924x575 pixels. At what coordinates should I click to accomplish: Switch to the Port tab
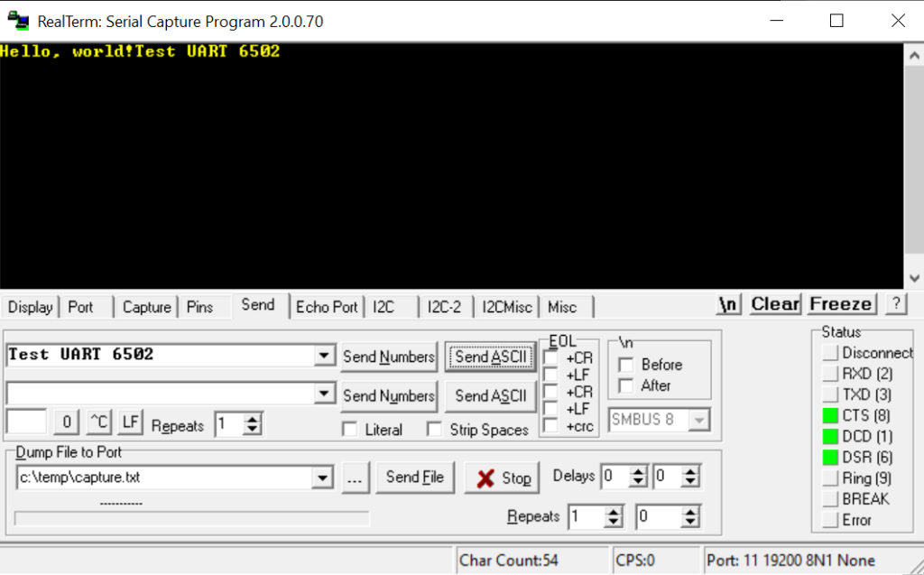coord(81,307)
